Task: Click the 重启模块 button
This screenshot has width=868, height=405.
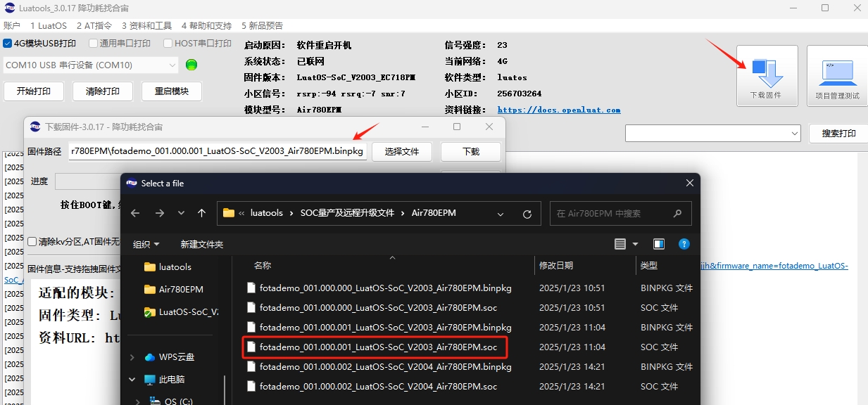Action: pyautogui.click(x=172, y=91)
